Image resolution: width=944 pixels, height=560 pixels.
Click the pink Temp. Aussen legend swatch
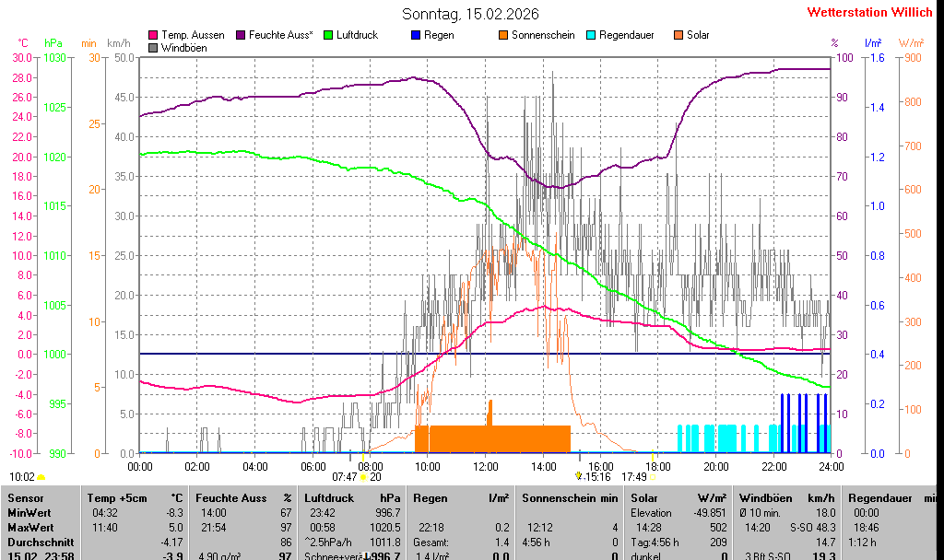point(153,35)
